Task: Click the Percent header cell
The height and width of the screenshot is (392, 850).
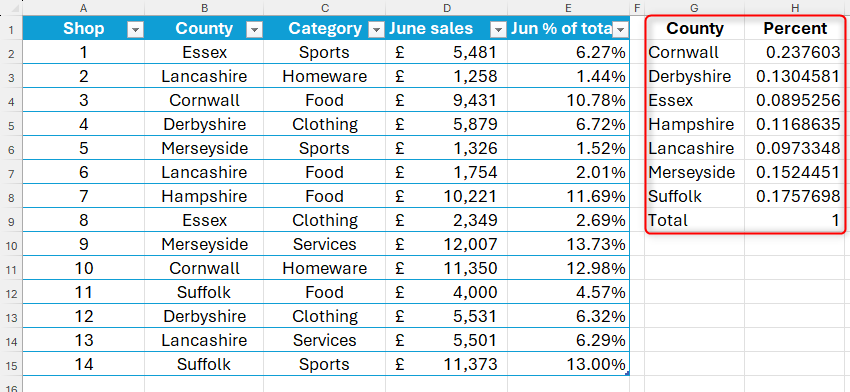Action: (795, 28)
